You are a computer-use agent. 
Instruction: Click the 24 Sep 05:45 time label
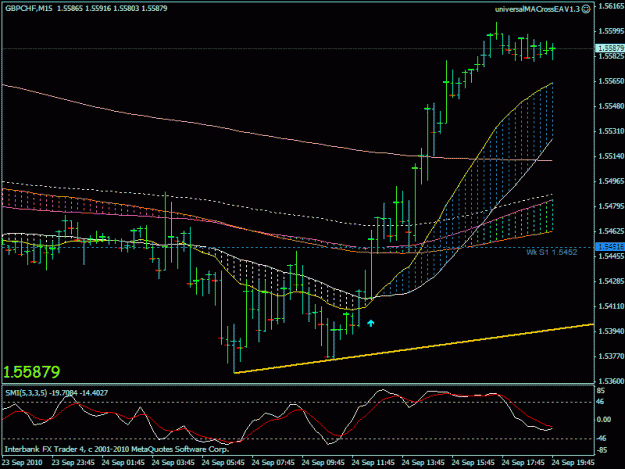coord(223,463)
